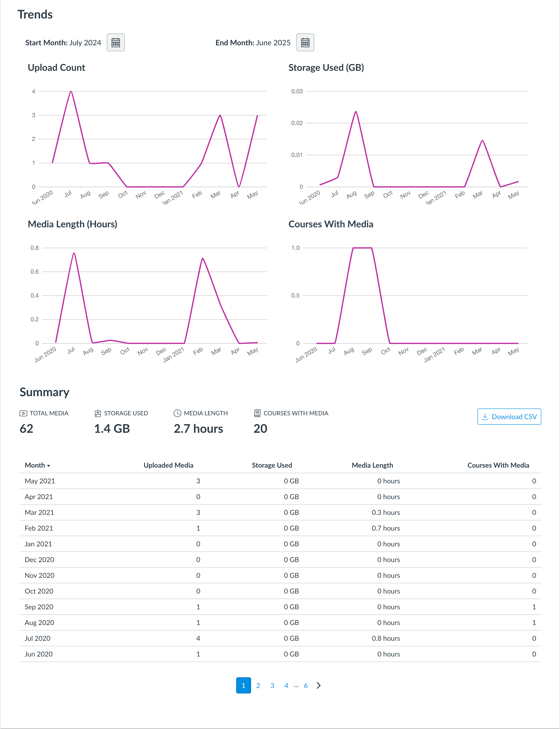Open the Start Month calendar picker

click(115, 42)
